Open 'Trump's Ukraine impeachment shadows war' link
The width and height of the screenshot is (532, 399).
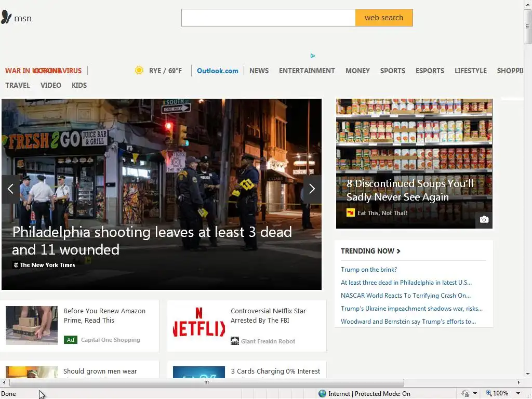(x=411, y=309)
